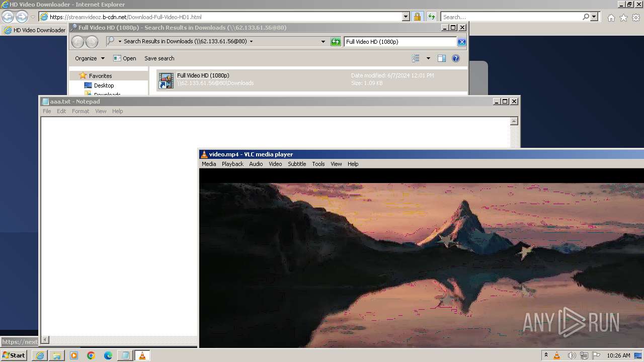Select the Full Video HD (1080p) shortcut file
This screenshot has width=644, height=362.
[x=312, y=80]
